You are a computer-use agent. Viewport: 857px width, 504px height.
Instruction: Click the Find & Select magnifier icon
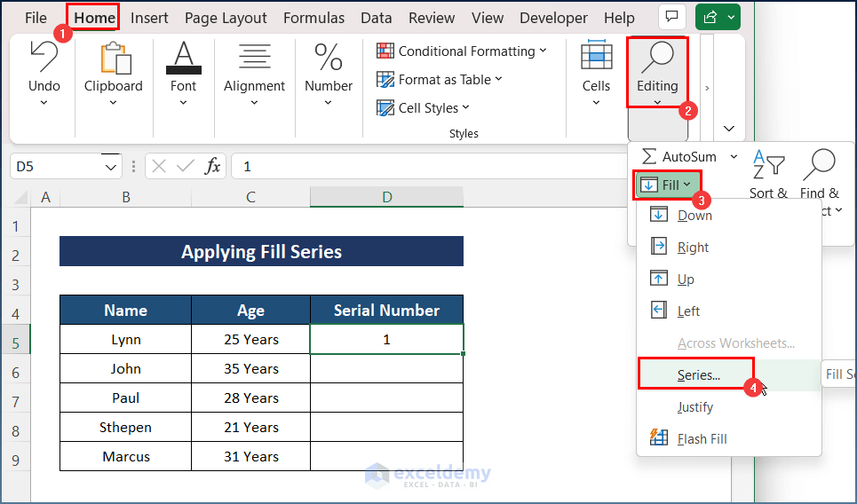click(820, 165)
